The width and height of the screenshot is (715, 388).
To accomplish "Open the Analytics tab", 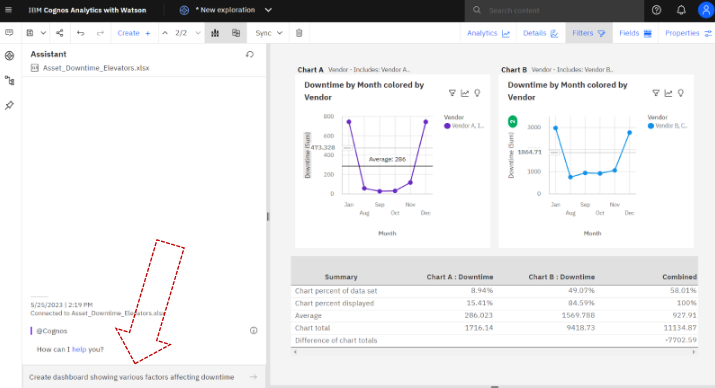I will tap(488, 33).
